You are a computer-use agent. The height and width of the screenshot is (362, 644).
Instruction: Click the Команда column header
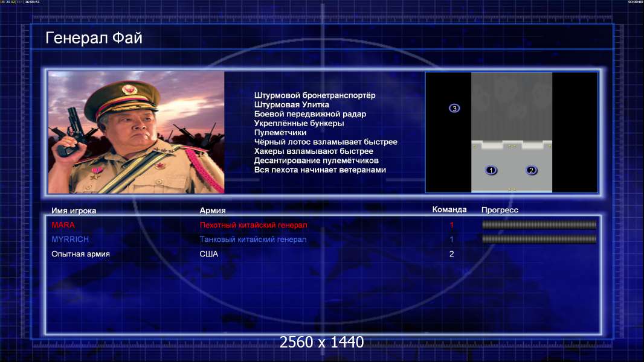pyautogui.click(x=449, y=210)
